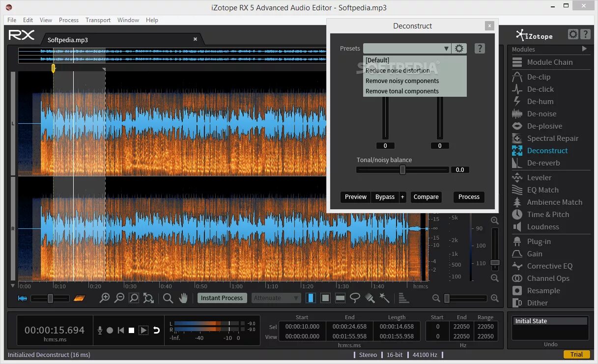Adjust the Tonal/noisy balance slider
598x364 pixels.
pos(403,170)
